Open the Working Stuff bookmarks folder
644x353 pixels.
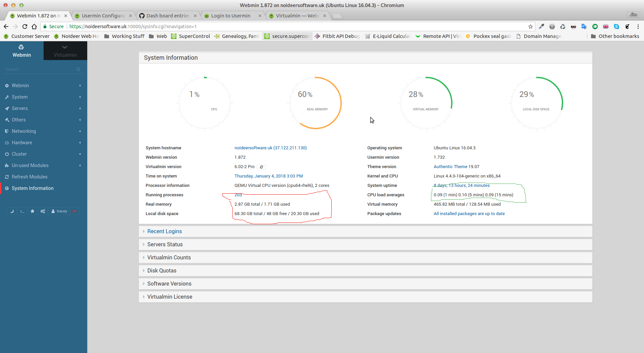(x=124, y=36)
